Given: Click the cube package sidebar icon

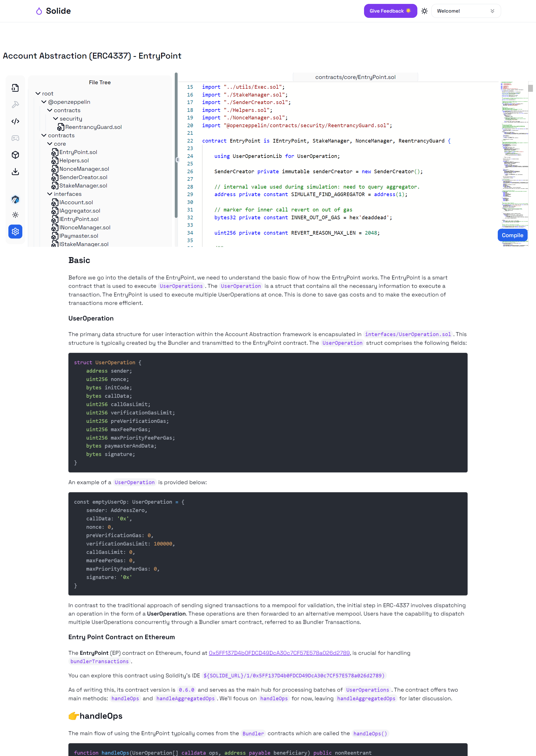Looking at the screenshot, I should pyautogui.click(x=15, y=155).
